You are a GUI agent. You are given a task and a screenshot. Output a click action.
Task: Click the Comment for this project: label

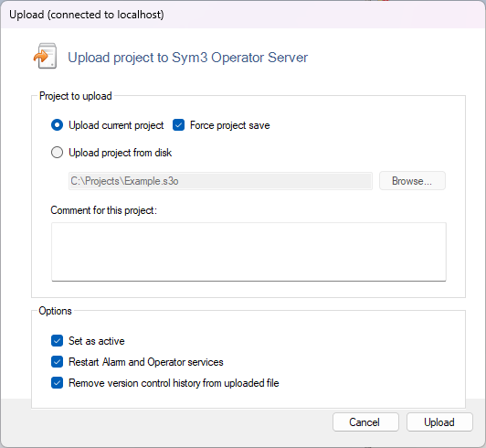[x=104, y=210]
